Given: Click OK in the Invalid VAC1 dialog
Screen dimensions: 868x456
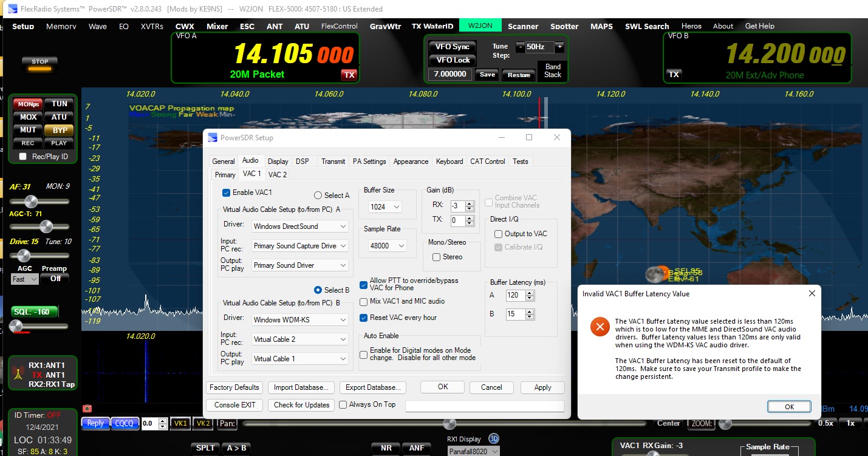Looking at the screenshot, I should [x=789, y=407].
